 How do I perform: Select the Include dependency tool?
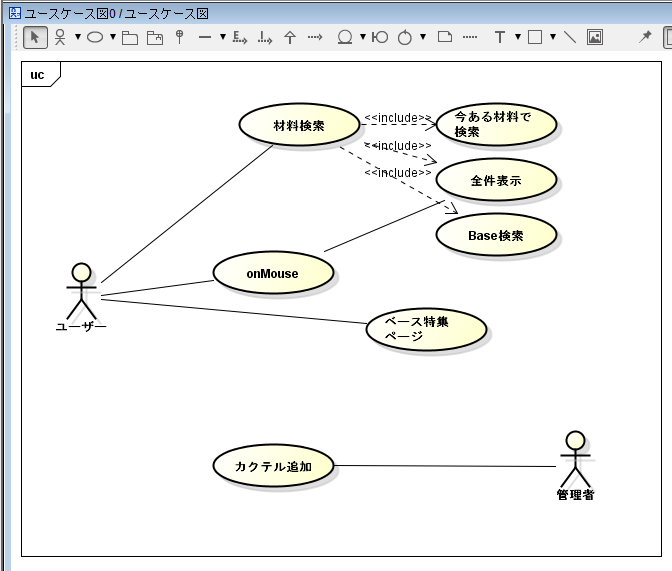[x=264, y=37]
